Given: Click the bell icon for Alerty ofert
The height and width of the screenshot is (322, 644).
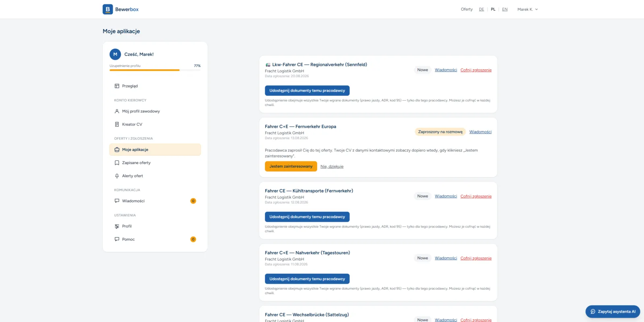Looking at the screenshot, I should (x=117, y=176).
